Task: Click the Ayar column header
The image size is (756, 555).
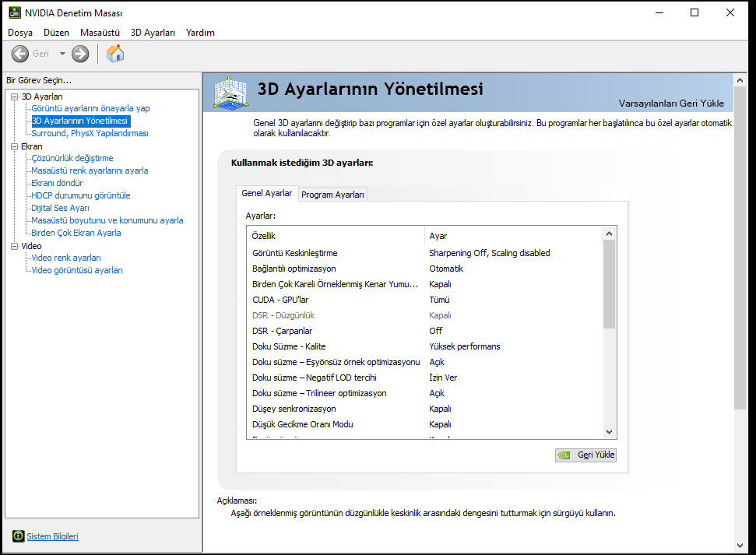Action: pyautogui.click(x=514, y=236)
